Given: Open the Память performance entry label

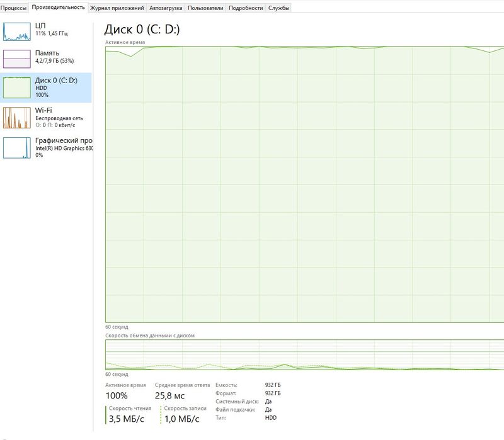Looking at the screenshot, I should (x=47, y=53).
